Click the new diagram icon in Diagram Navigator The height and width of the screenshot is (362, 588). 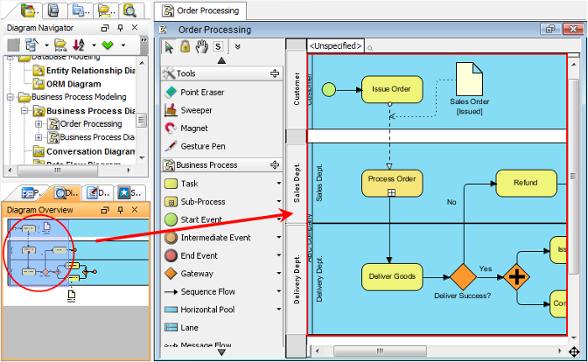(x=32, y=45)
